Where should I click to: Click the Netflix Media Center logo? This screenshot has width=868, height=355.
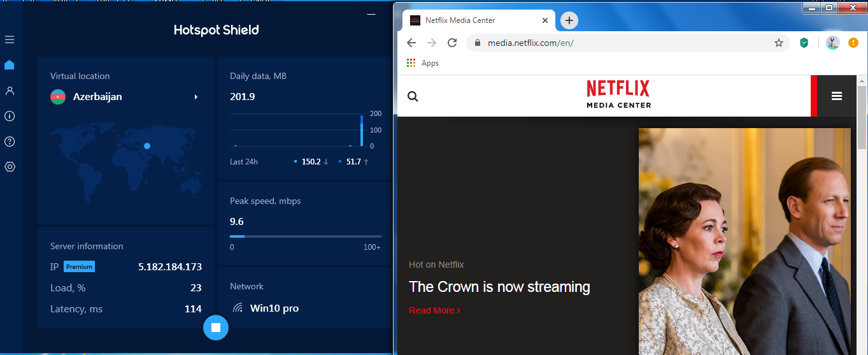[x=618, y=94]
